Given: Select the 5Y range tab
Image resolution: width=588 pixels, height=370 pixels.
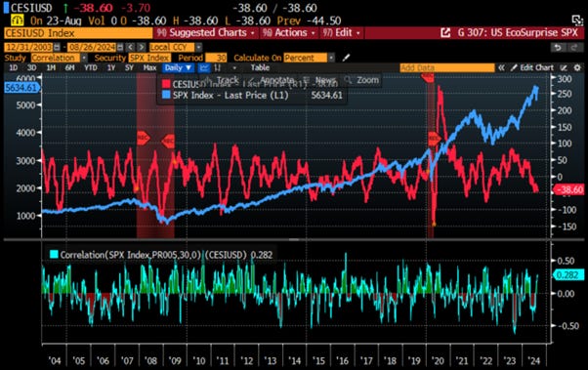Looking at the screenshot, I should [x=129, y=68].
